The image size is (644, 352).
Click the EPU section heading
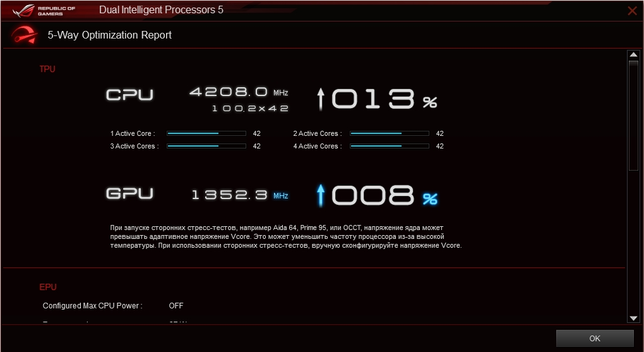pos(47,287)
